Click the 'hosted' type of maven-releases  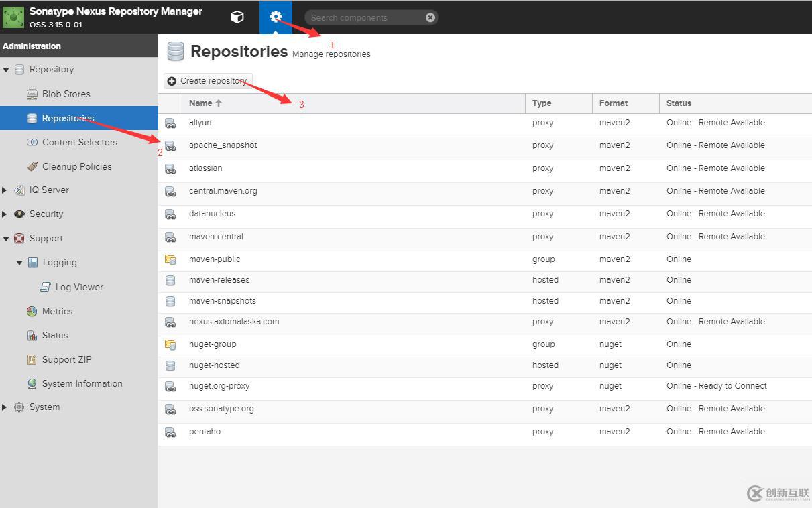pos(545,280)
